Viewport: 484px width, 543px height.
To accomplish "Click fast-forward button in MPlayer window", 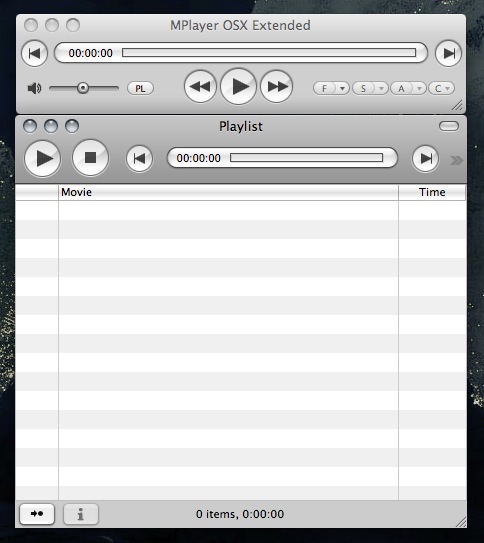I will click(277, 87).
